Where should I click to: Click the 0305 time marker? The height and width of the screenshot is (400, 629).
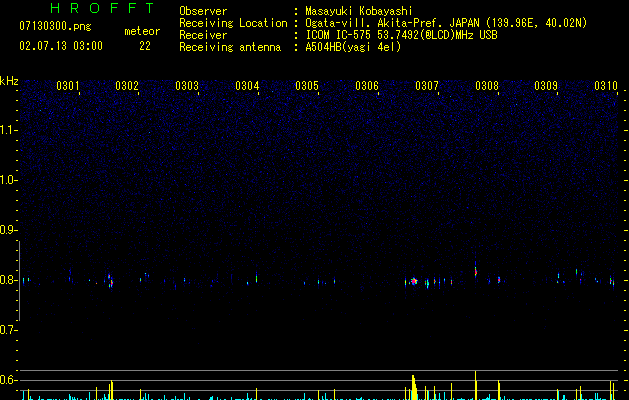click(x=307, y=85)
